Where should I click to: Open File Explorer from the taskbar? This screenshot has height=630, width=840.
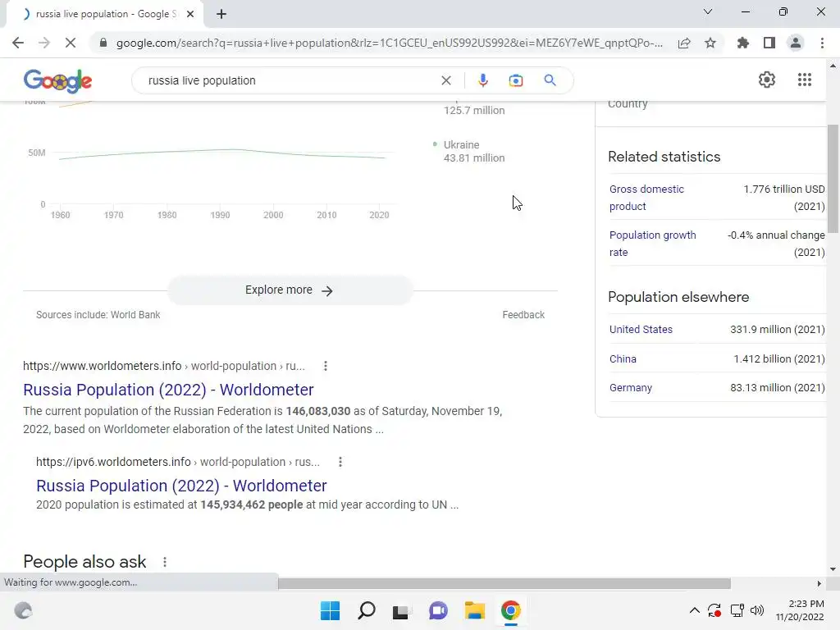point(474,610)
